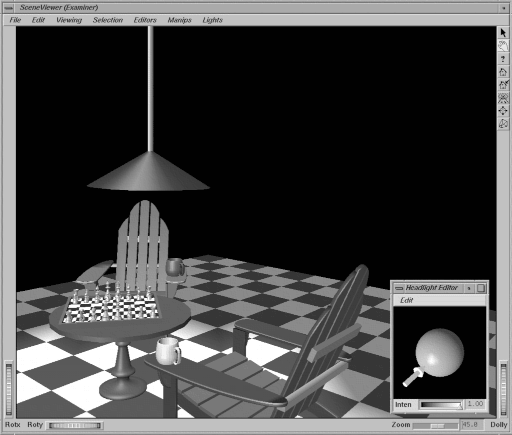Open Edit menu in Headlight Editor
Viewport: 512px width, 435px height.
coord(406,300)
